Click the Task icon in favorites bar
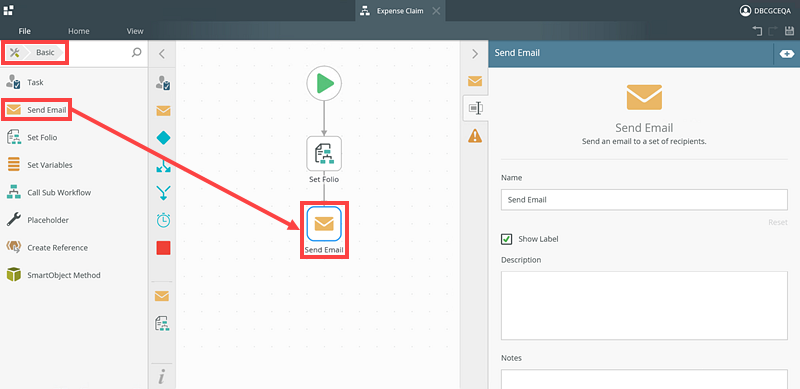The height and width of the screenshot is (389, 800). pos(163,83)
